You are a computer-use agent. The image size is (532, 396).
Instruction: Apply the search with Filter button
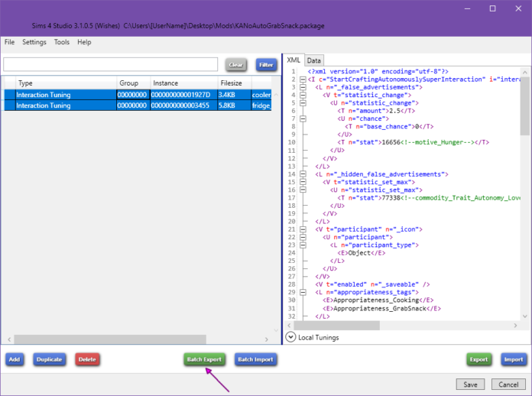(x=265, y=65)
